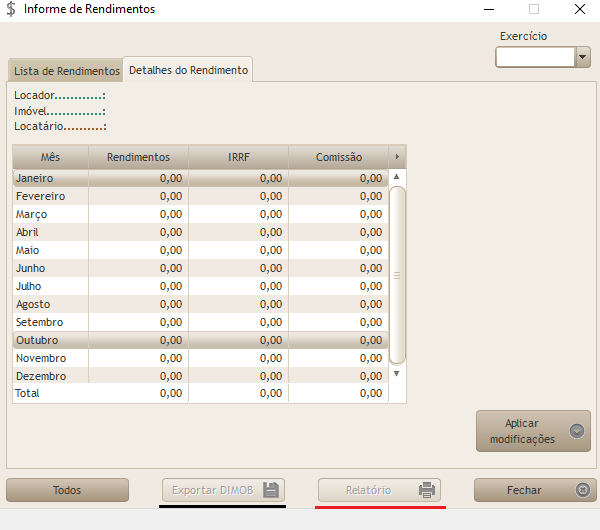
Task: Click the Rendimentos column header
Action: 138,157
